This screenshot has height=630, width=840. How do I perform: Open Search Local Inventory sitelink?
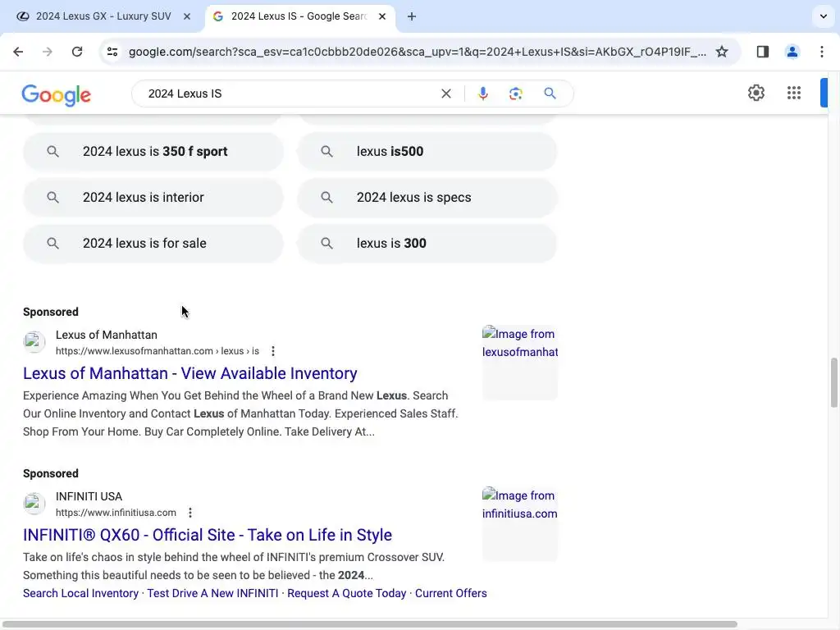81,594
